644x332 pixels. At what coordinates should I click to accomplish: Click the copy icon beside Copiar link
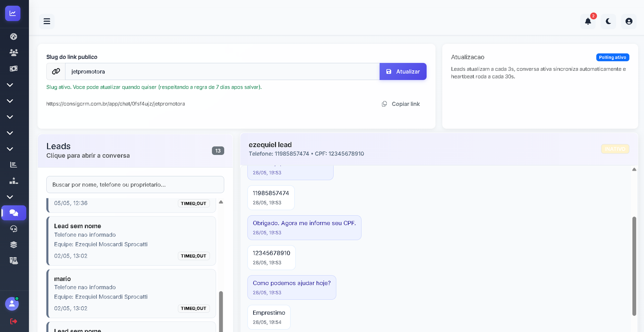click(x=384, y=104)
